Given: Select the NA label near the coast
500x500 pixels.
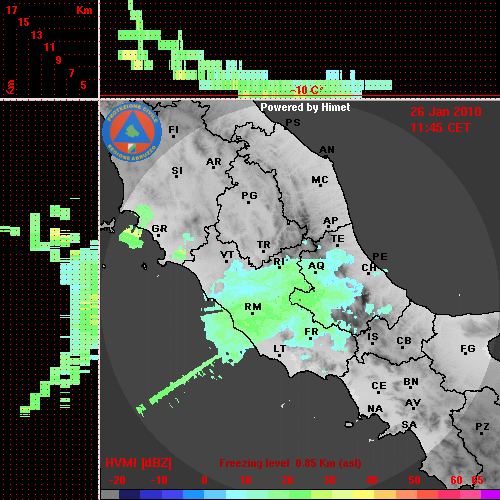Looking at the screenshot, I should pos(375,409).
